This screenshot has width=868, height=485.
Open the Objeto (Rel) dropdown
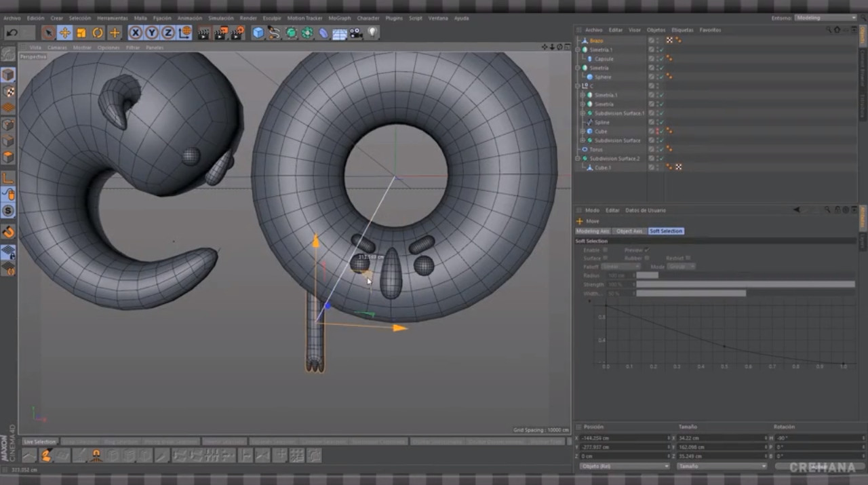(625, 466)
